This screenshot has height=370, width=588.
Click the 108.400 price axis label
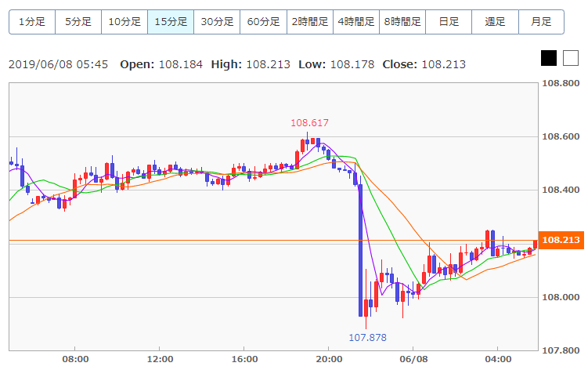tap(561, 190)
